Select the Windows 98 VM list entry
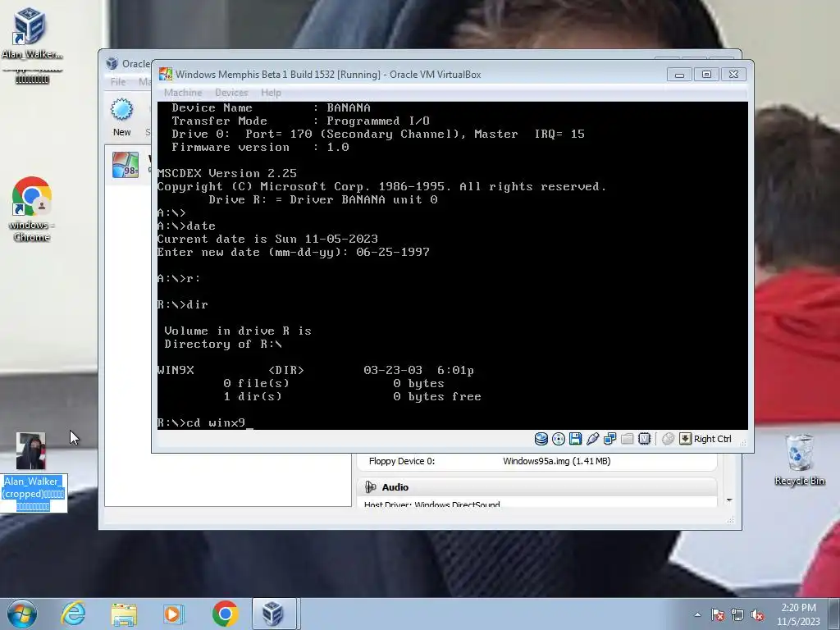Viewport: 840px width, 630px height. click(129, 165)
